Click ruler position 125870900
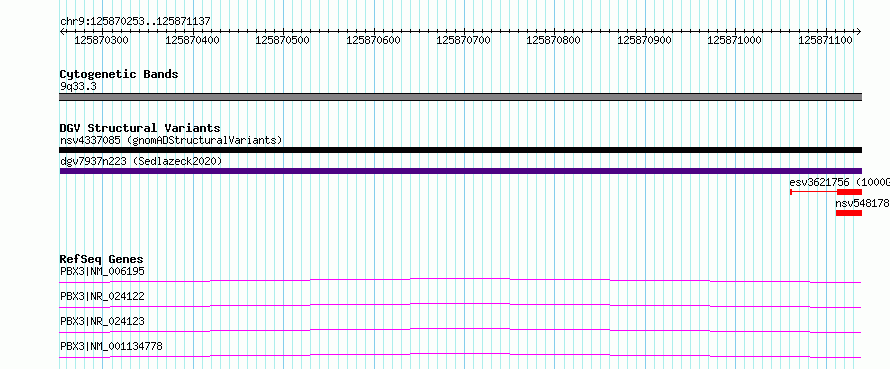890x369 pixels. [x=644, y=40]
